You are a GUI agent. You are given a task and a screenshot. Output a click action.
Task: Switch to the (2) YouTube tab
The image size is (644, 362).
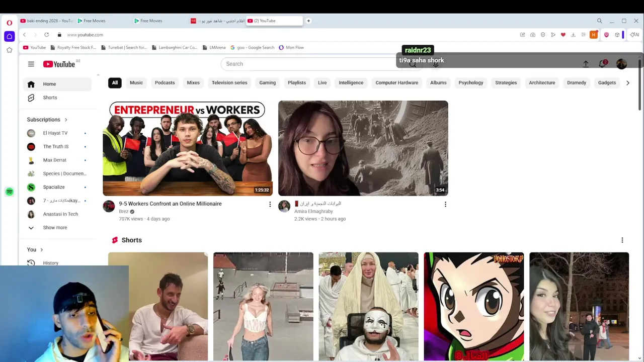274,21
